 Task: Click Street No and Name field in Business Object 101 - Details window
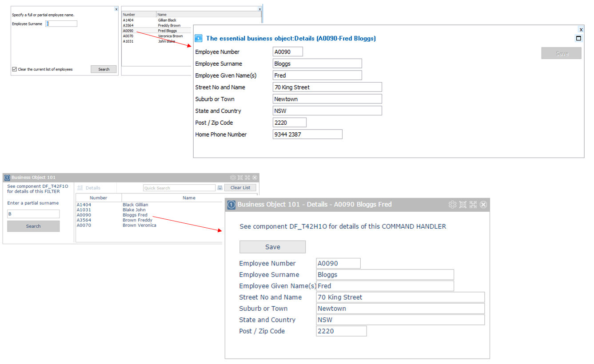click(400, 297)
